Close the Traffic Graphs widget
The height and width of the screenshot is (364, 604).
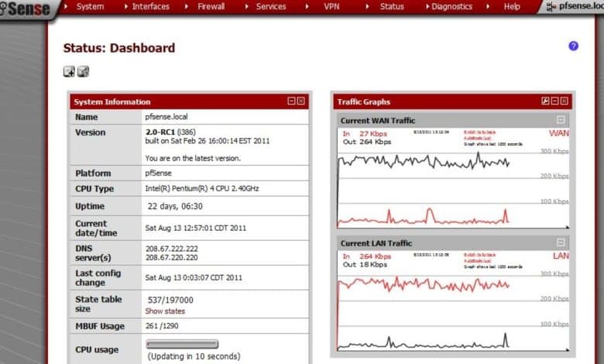point(565,101)
